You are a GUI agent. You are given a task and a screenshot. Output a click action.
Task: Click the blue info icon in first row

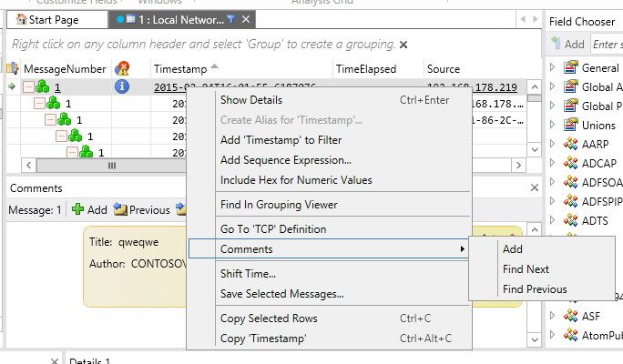pyautogui.click(x=122, y=87)
